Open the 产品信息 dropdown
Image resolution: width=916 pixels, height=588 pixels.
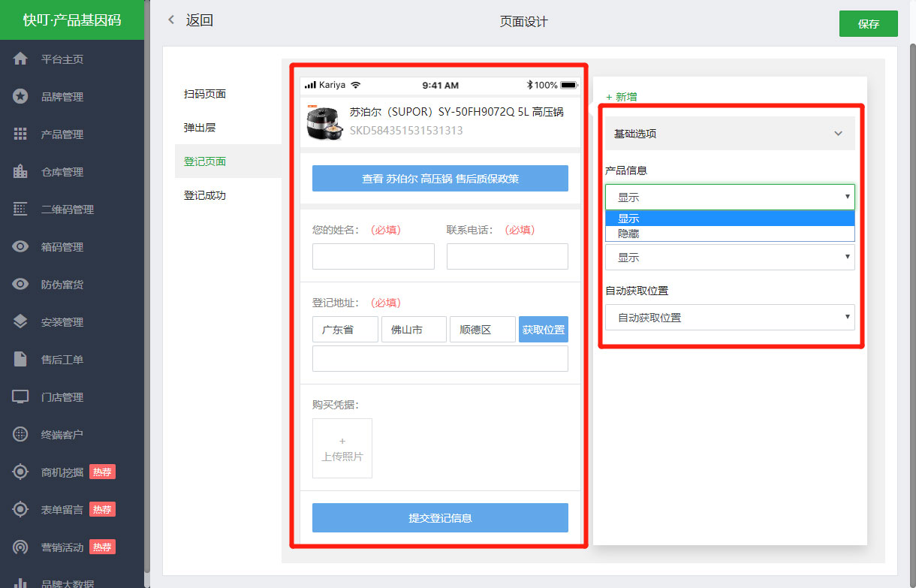tap(730, 197)
